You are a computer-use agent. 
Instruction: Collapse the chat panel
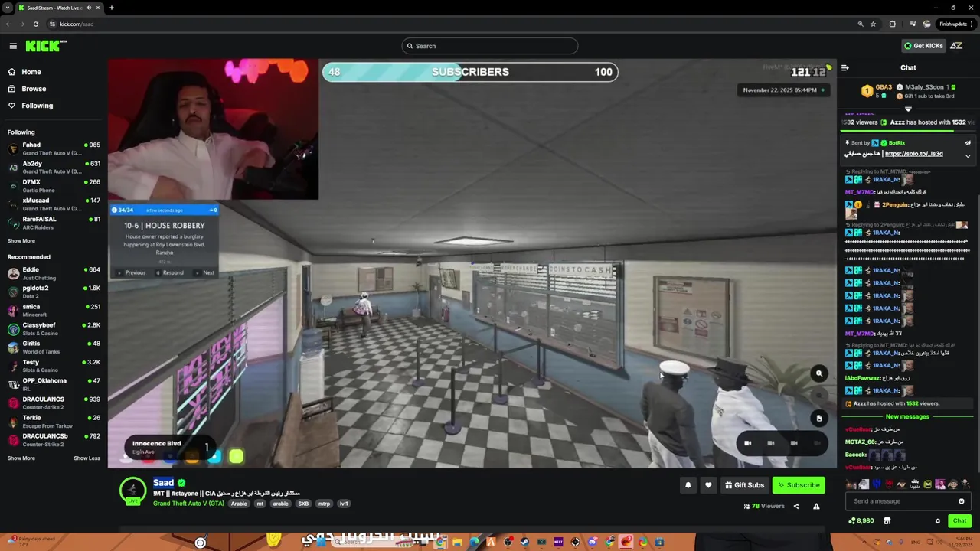pyautogui.click(x=845, y=67)
